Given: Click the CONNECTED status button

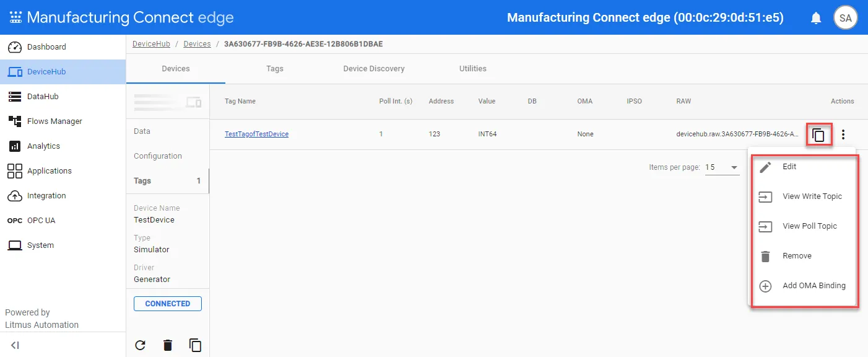Looking at the screenshot, I should pyautogui.click(x=168, y=304).
